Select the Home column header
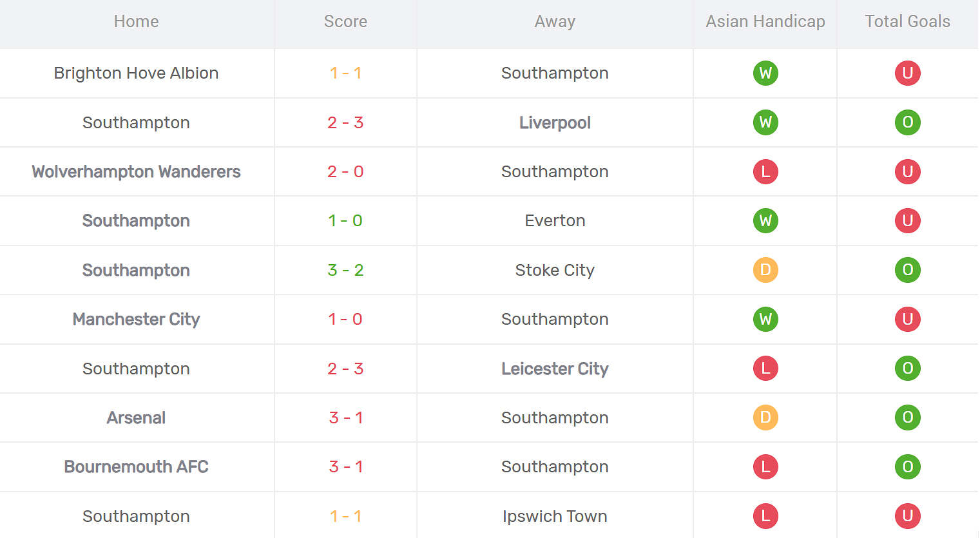This screenshot has height=538, width=980. [x=136, y=21]
